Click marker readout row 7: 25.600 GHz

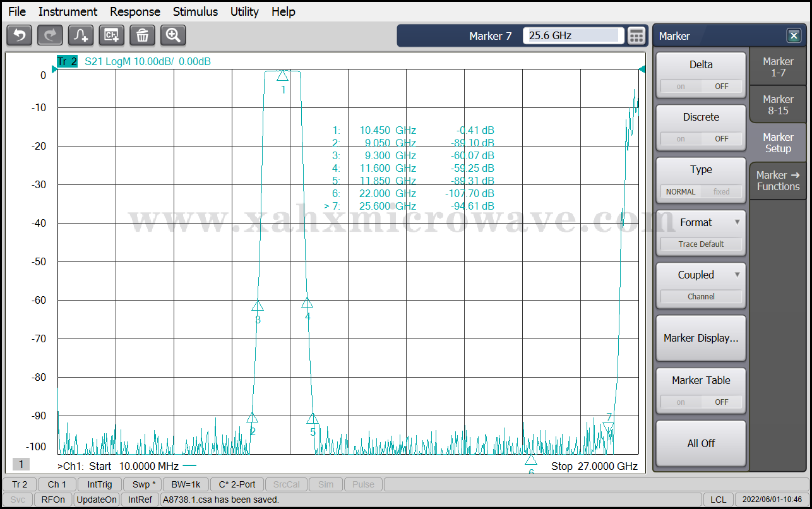(x=409, y=206)
